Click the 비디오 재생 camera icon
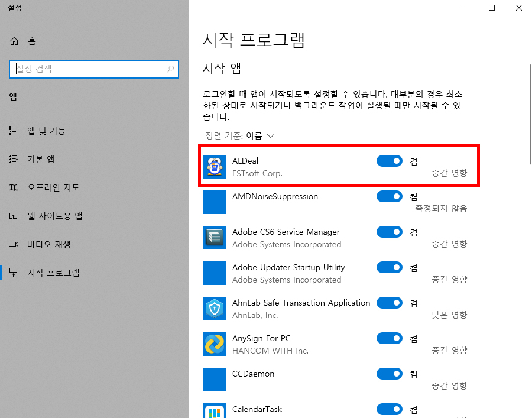532x418 pixels. (x=14, y=244)
